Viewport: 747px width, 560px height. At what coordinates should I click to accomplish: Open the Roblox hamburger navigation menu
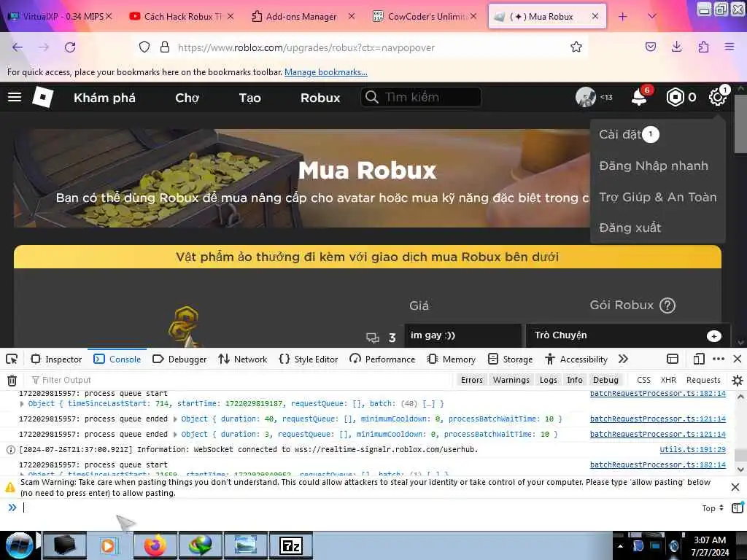tap(15, 97)
